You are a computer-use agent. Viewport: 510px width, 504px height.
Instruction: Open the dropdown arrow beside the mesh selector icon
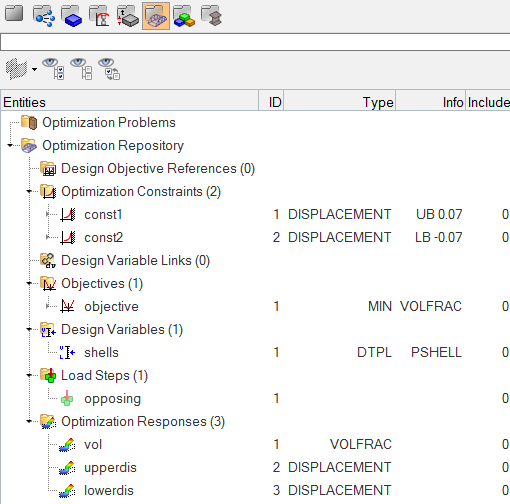point(34,69)
